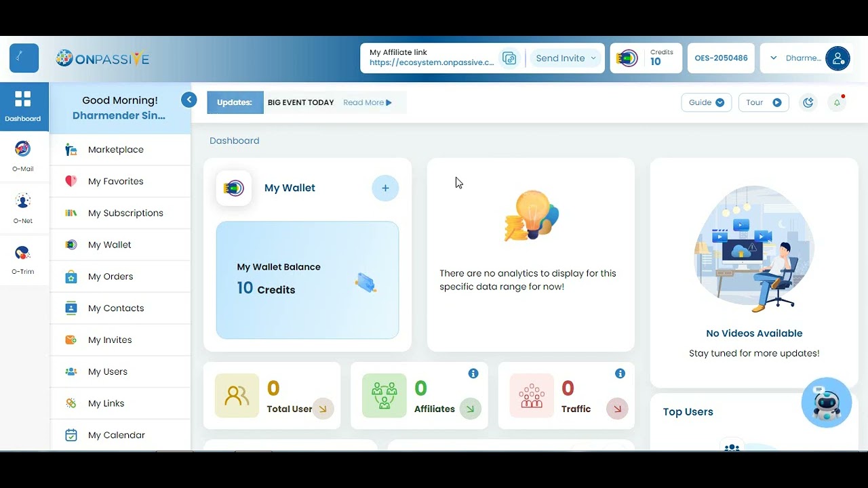Open the Dashboard sidebar item
This screenshot has width=868, height=488.
24,107
